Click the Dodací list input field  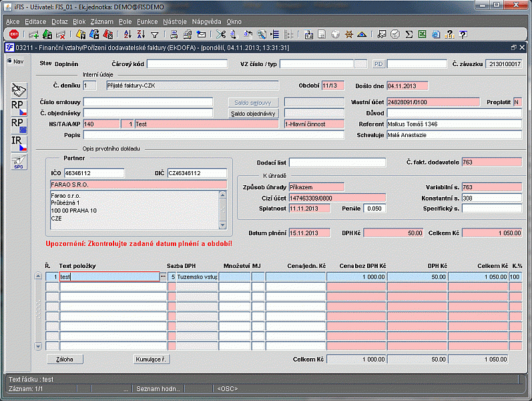pos(337,162)
